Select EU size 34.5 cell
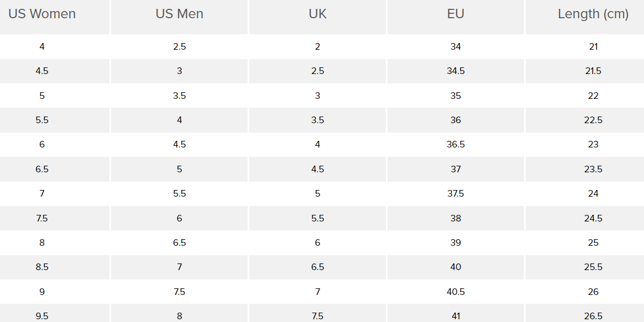This screenshot has width=644, height=322. tap(455, 71)
